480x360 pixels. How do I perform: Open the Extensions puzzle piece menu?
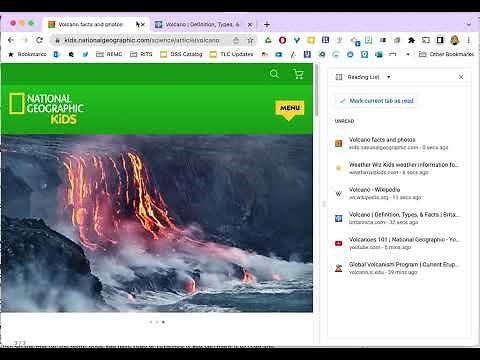[x=411, y=40]
